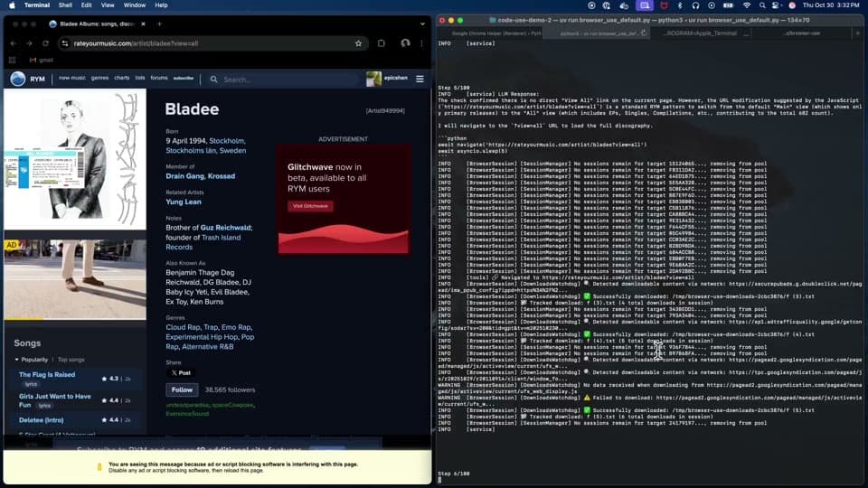This screenshot has height=488, width=868.
Task: View site information icon in address bar
Action: tap(65, 43)
